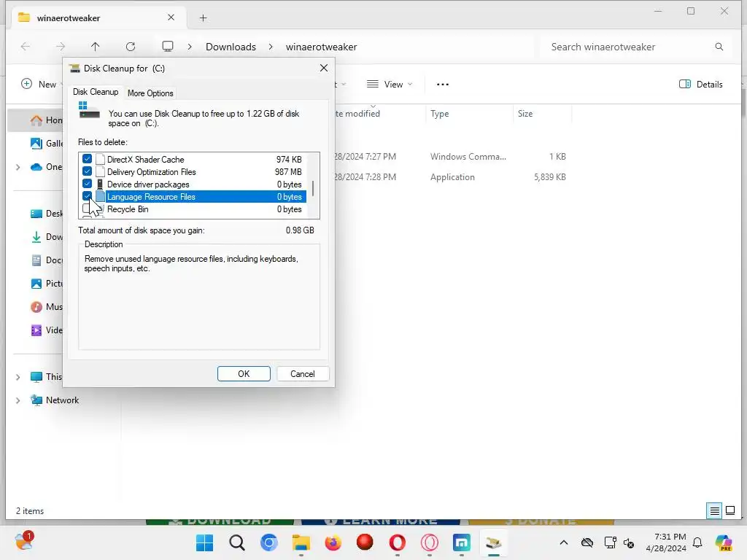Viewport: 747px width, 560px height.
Task: Expand chevron before Downloads breadcrumb
Action: [190, 47]
